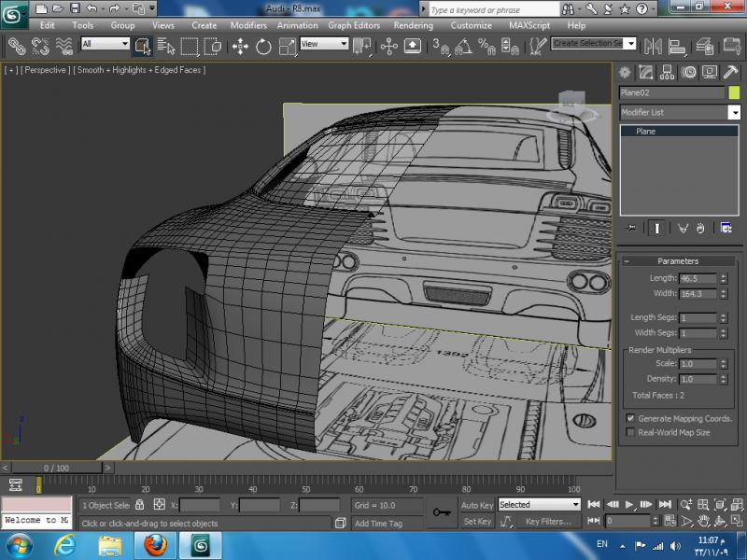Viewport: 747px width, 560px height.
Task: Toggle Percent Snap
Action: point(486,46)
